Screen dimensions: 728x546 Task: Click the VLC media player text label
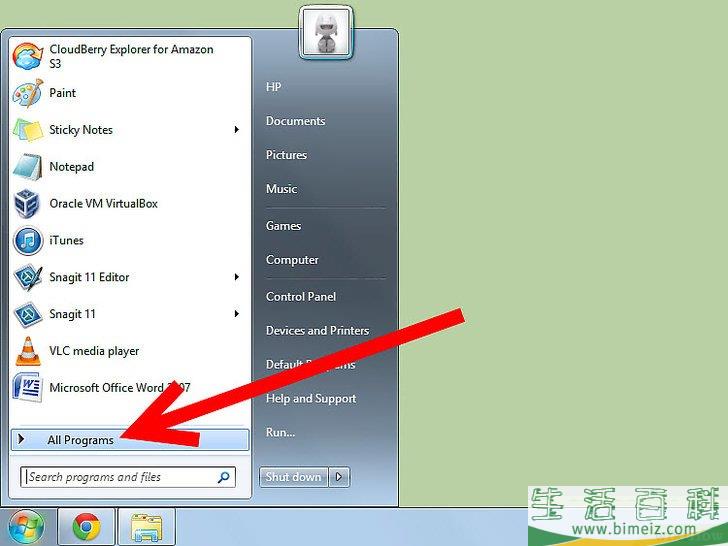pyautogui.click(x=94, y=351)
